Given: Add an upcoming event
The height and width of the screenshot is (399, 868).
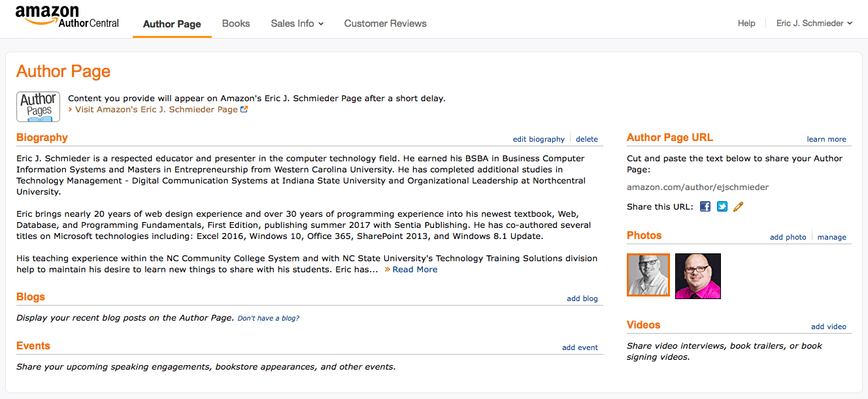Looking at the screenshot, I should (x=579, y=347).
